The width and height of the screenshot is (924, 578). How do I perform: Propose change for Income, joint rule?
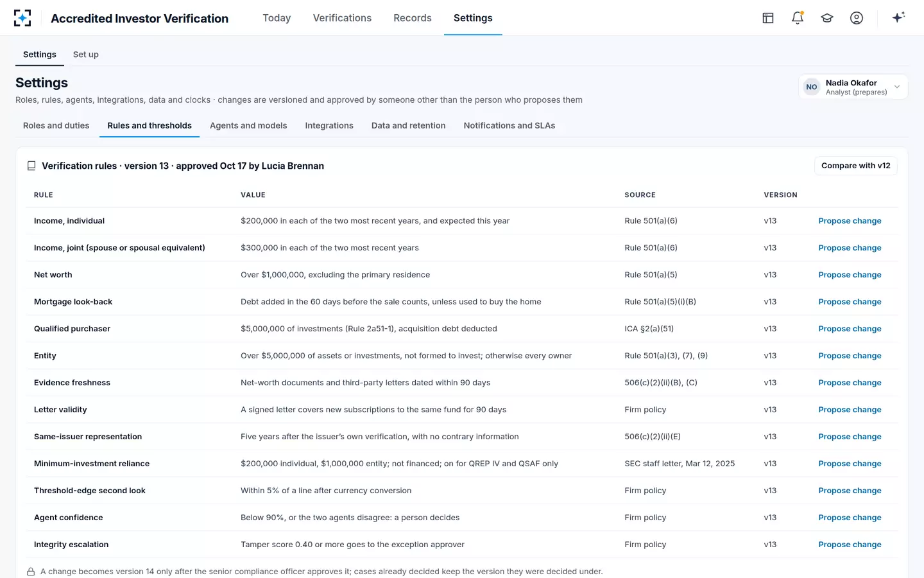tap(850, 248)
